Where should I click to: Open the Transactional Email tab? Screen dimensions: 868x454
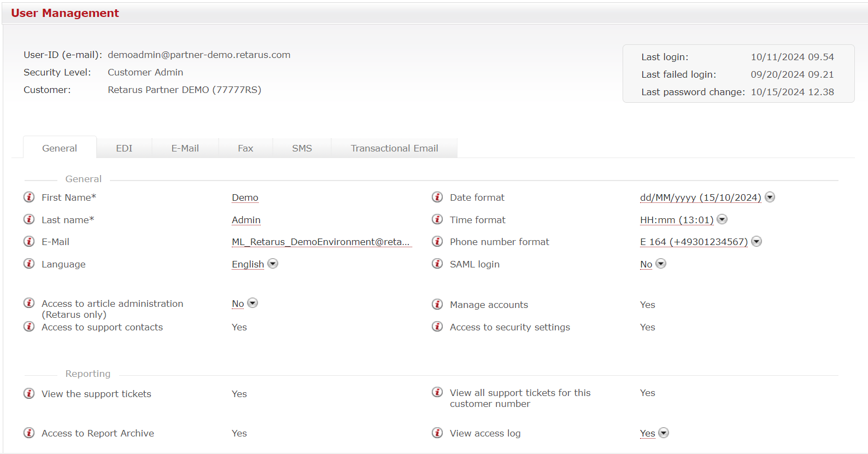click(x=394, y=148)
